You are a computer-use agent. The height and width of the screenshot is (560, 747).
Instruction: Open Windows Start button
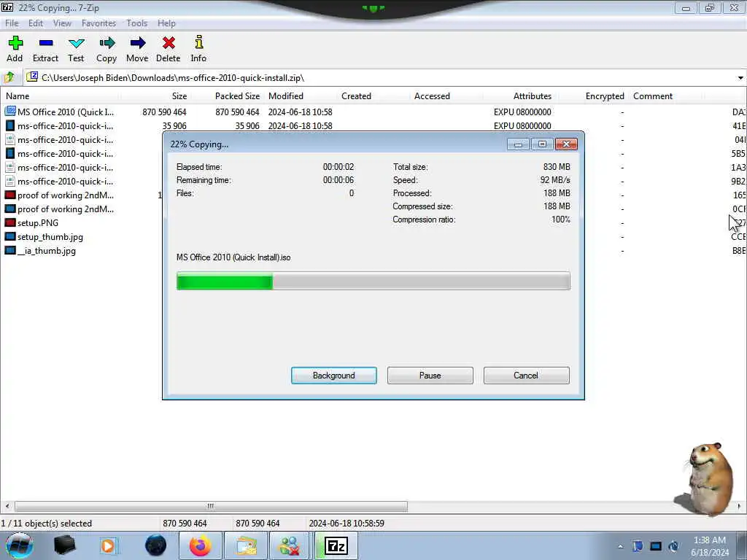pyautogui.click(x=20, y=545)
